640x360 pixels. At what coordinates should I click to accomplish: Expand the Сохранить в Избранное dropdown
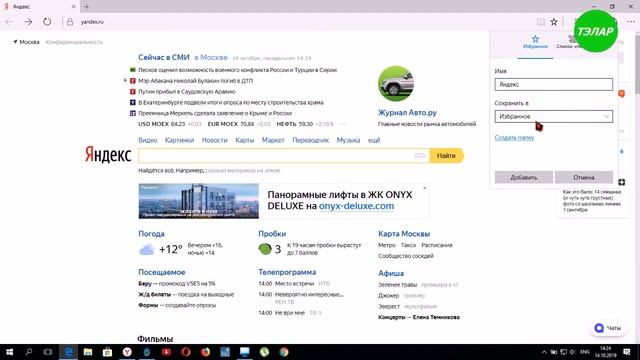(553, 116)
